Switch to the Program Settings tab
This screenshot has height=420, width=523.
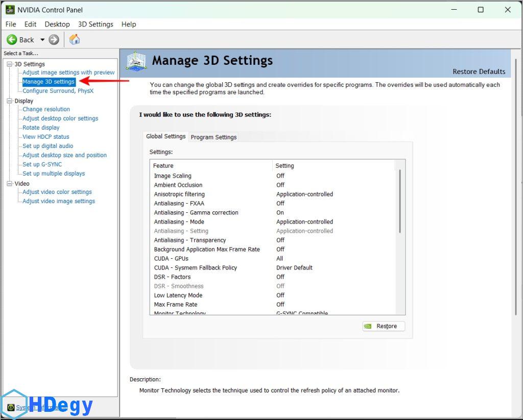[x=213, y=137]
